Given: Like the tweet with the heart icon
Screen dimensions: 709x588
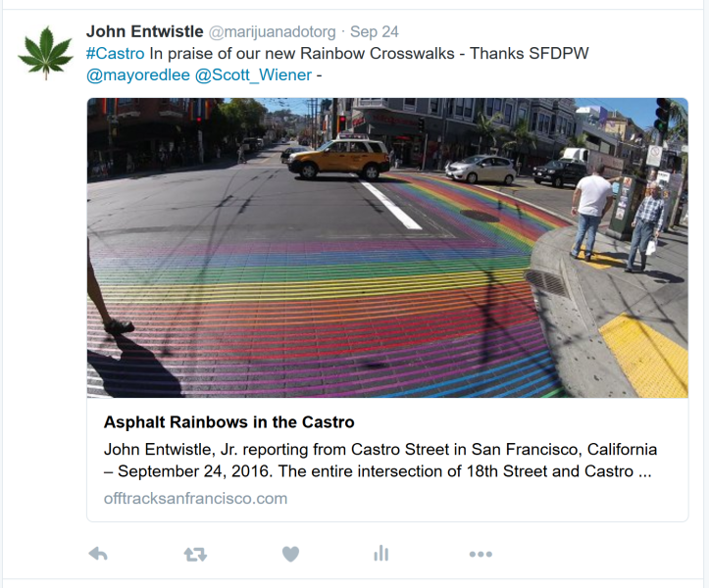Looking at the screenshot, I should click(290, 554).
